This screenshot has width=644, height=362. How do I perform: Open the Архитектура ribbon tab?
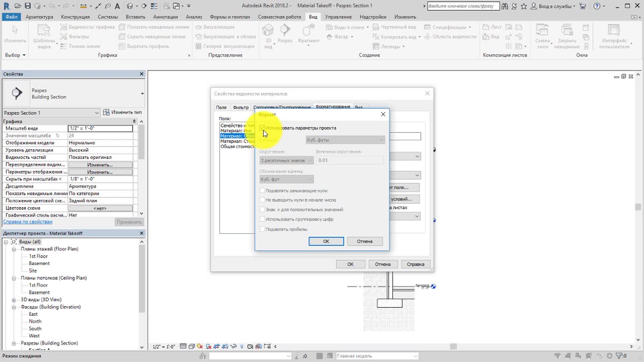pos(39,17)
